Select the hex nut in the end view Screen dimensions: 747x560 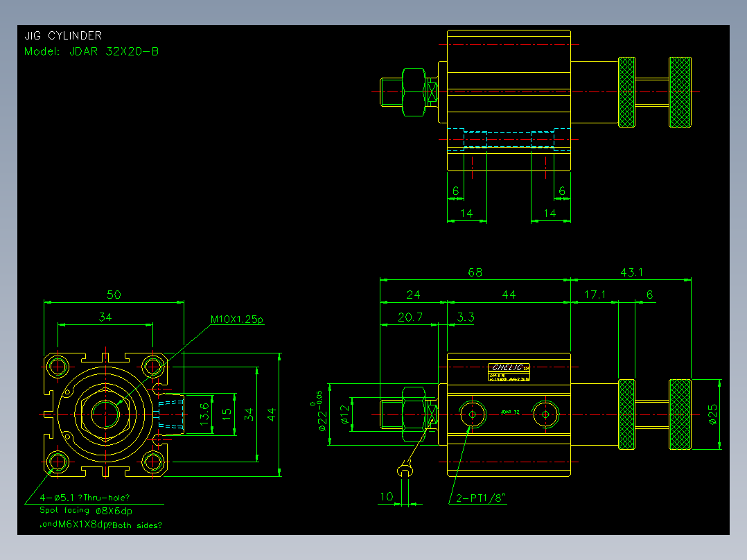(x=105, y=414)
